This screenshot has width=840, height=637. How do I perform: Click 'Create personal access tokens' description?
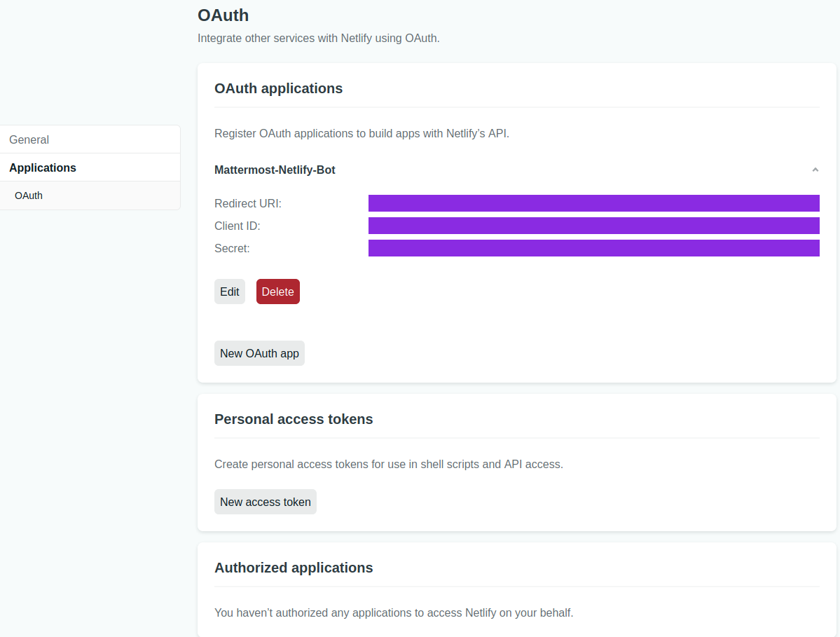[388, 464]
